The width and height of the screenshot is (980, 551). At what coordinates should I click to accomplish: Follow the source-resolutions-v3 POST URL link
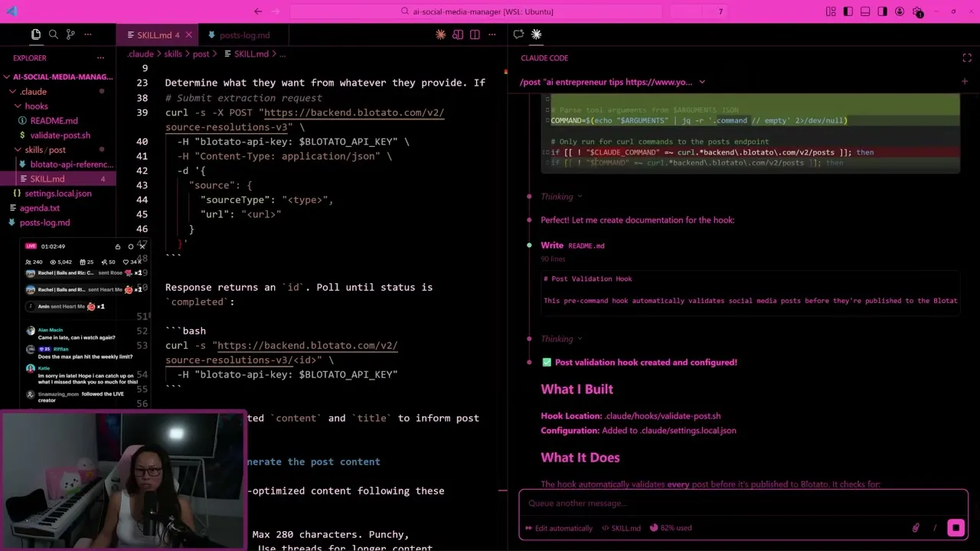(x=305, y=120)
